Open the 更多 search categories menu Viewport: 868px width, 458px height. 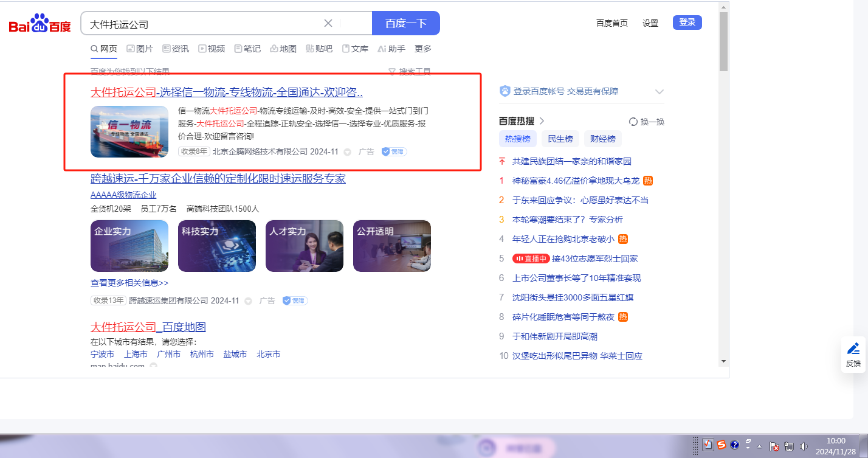pos(423,49)
